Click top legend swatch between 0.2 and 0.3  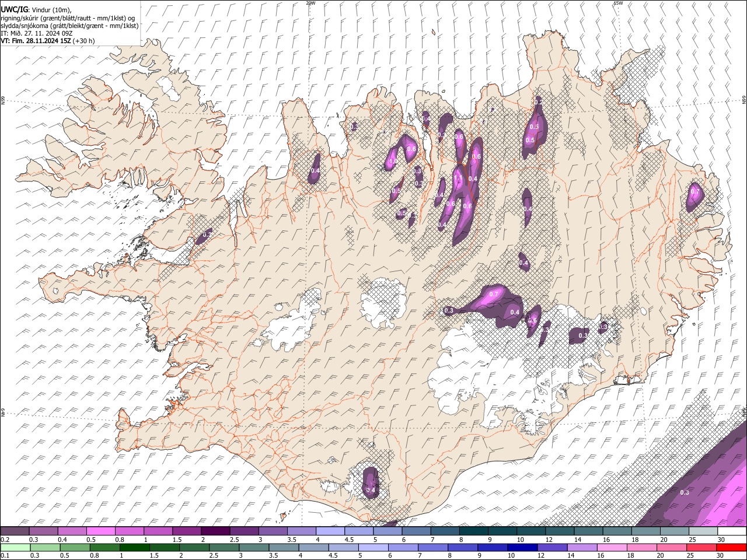point(15,531)
